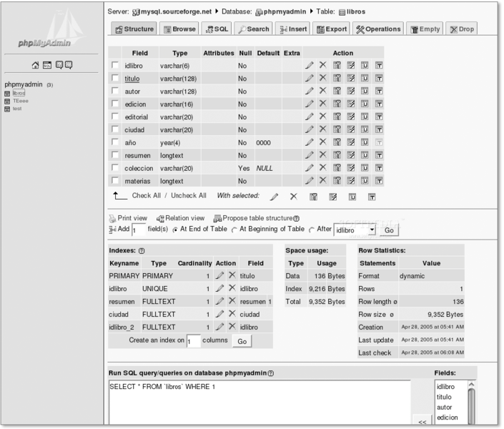The image size is (504, 429).
Task: Click the Home icon in the sidebar
Action: coord(34,66)
